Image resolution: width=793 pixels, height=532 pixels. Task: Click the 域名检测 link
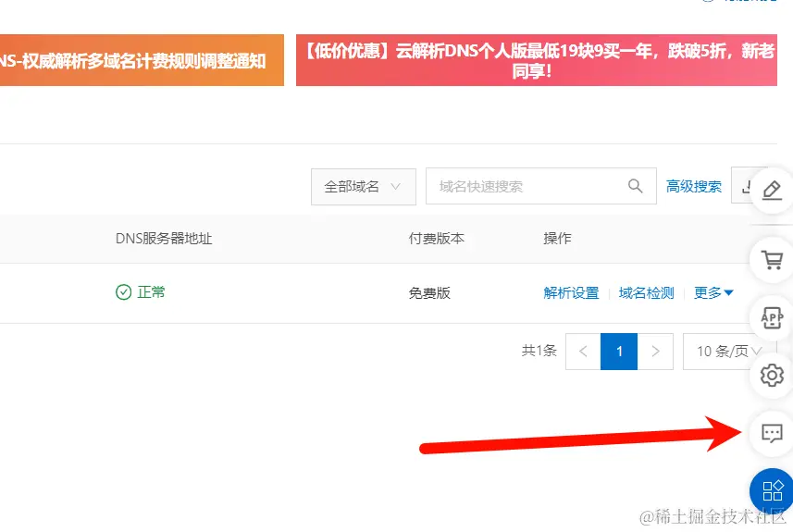[646, 292]
